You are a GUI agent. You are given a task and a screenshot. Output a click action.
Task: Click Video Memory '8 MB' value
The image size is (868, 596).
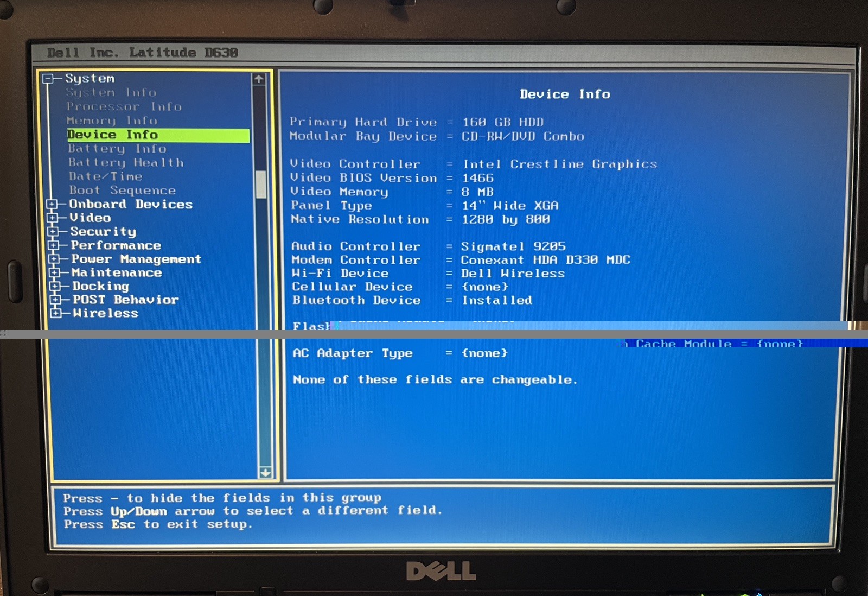pos(477,192)
